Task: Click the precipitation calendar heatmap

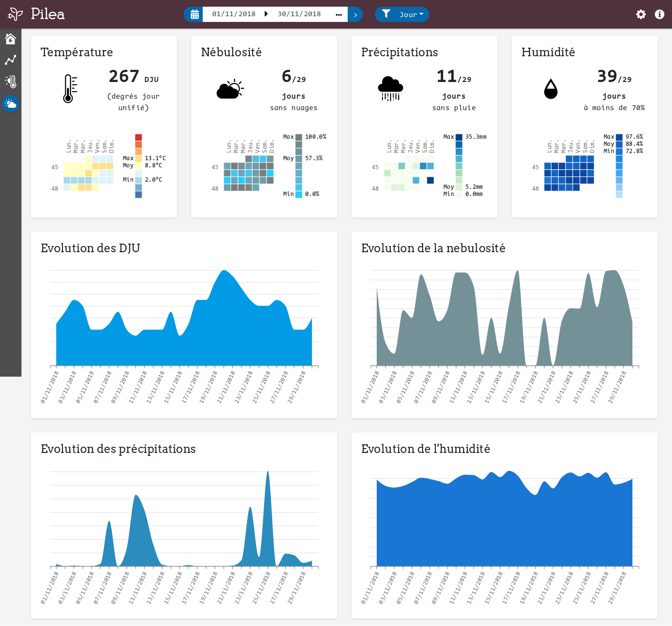Action: [409, 173]
